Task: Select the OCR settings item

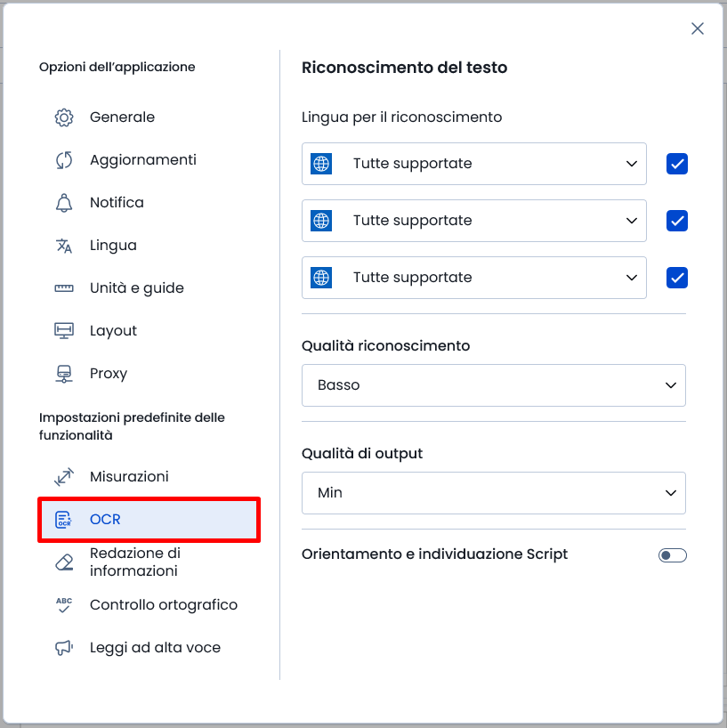Action: (x=149, y=520)
